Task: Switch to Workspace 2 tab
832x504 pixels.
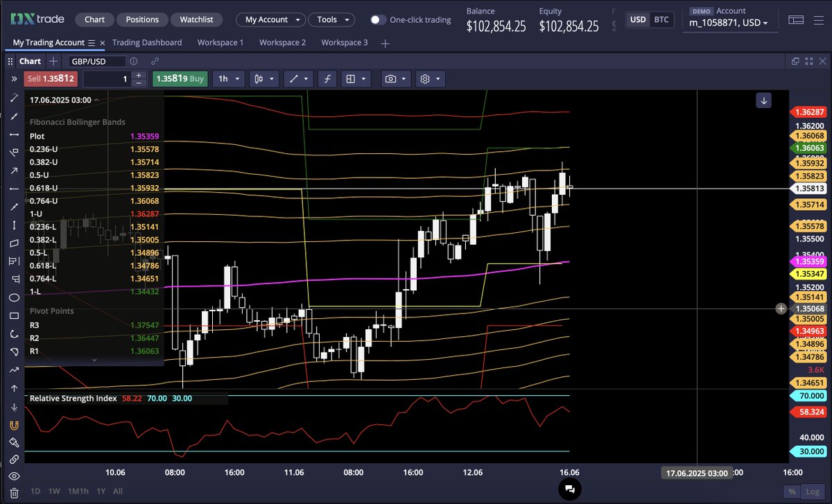Action: (282, 42)
